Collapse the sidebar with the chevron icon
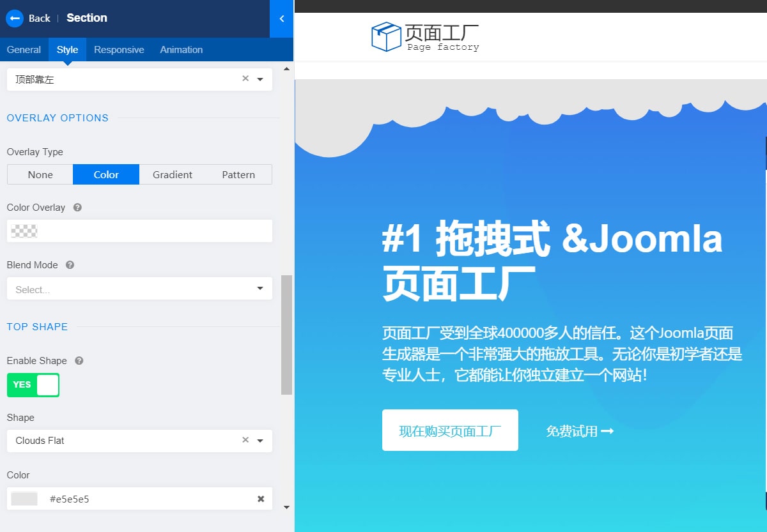This screenshot has height=532, width=767. [x=282, y=19]
